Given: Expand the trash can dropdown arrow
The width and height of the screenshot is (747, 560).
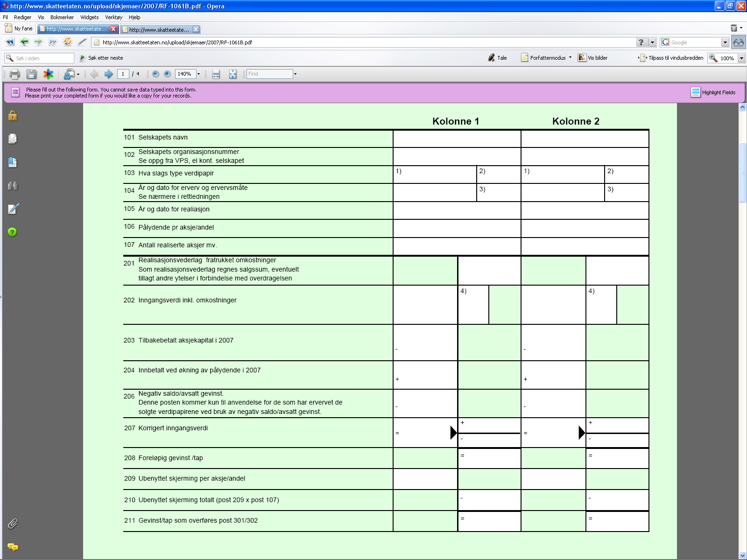Looking at the screenshot, I should [741, 28].
